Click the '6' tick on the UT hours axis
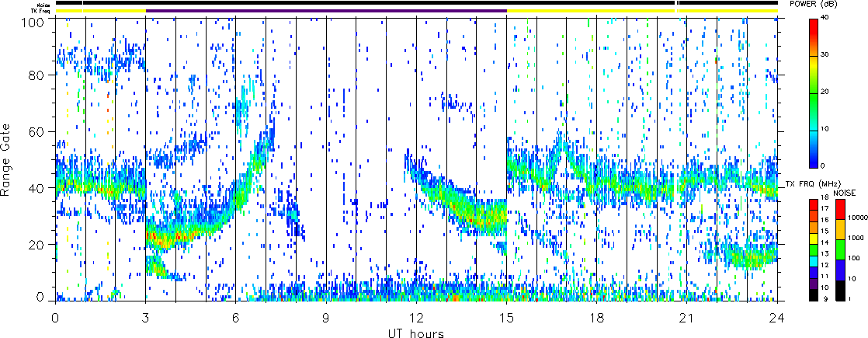Screen dimensions: 868x338 tap(236, 318)
